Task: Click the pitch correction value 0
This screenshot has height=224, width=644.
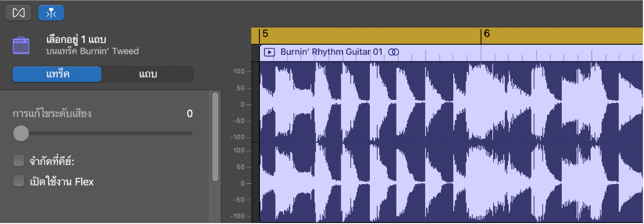Action: point(189,114)
